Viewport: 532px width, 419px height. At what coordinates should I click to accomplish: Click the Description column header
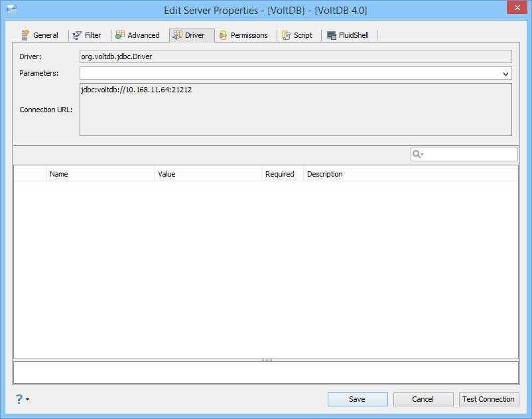tap(411, 174)
